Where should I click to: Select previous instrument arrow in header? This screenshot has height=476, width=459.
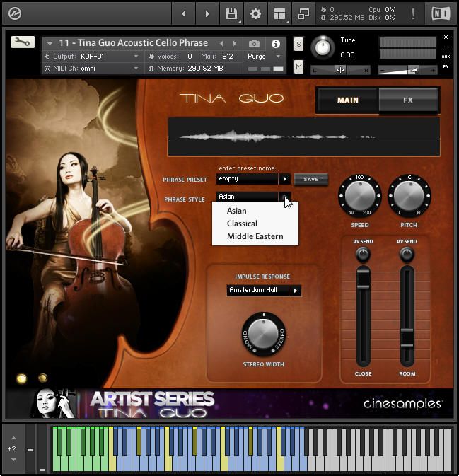[x=221, y=44]
